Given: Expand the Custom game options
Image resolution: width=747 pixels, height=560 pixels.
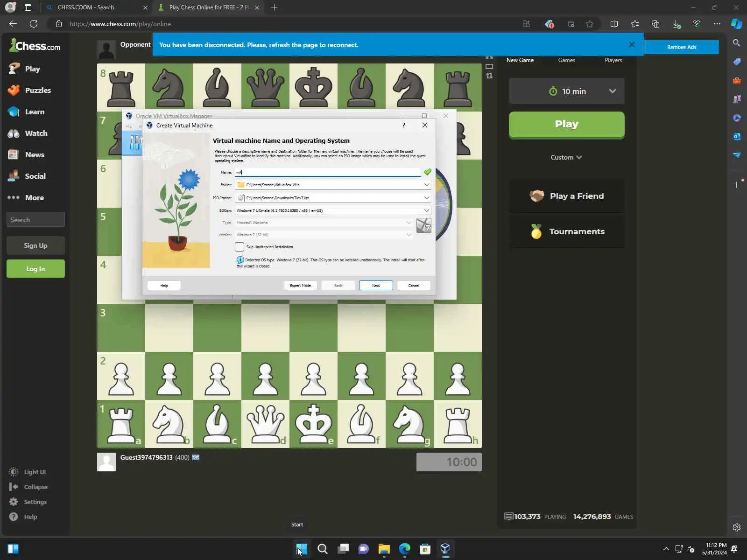Looking at the screenshot, I should [x=566, y=157].
